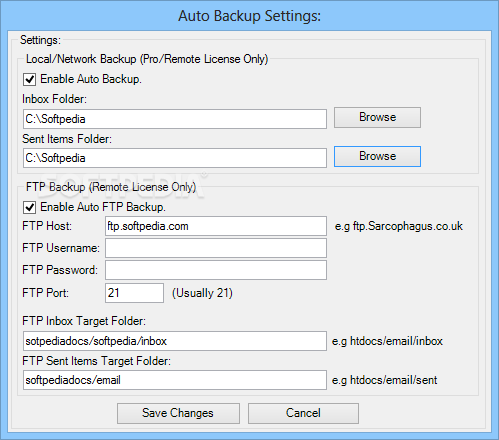Select the FTP Port field
Viewport: 499px width, 440px height.
(x=134, y=293)
